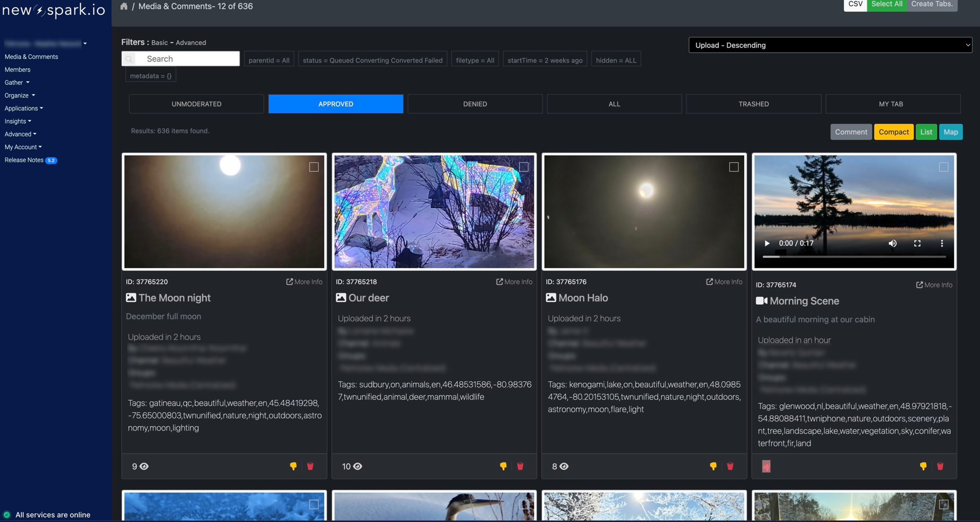Open the TRASHED tab
The image size is (980, 522).
(x=753, y=103)
